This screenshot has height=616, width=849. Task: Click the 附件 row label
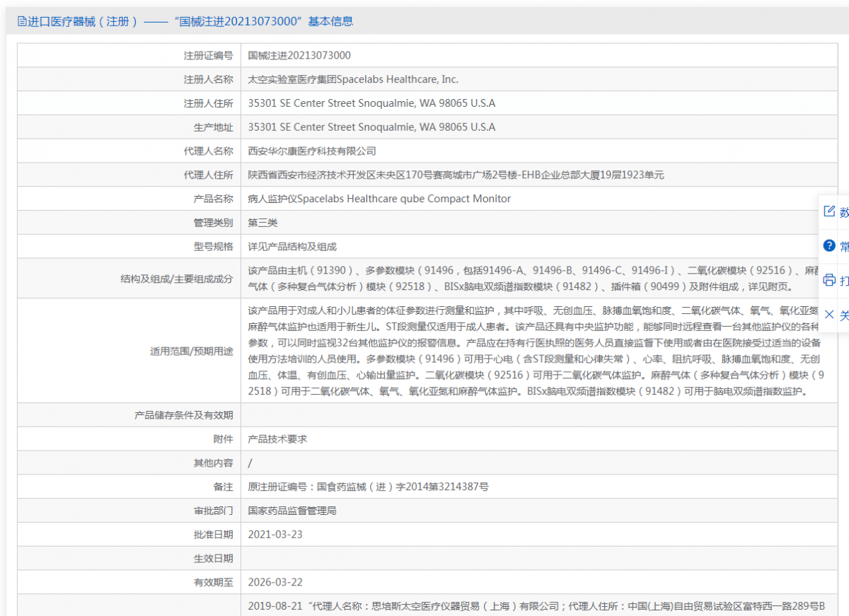[223, 439]
